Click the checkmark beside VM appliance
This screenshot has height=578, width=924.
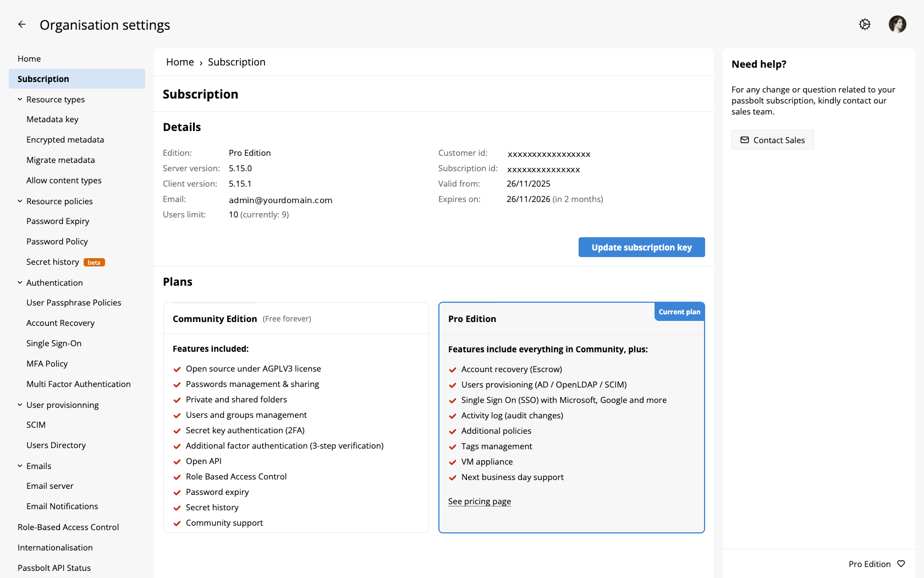click(453, 462)
